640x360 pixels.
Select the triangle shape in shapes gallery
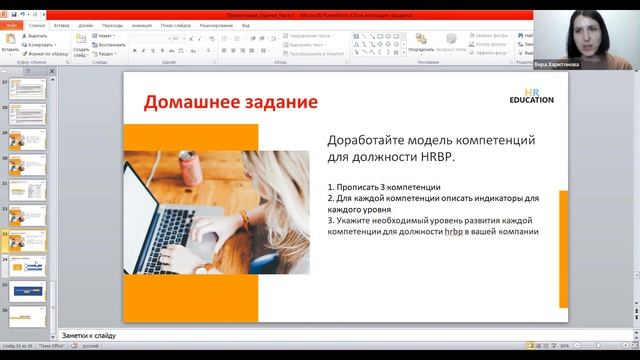356,44
